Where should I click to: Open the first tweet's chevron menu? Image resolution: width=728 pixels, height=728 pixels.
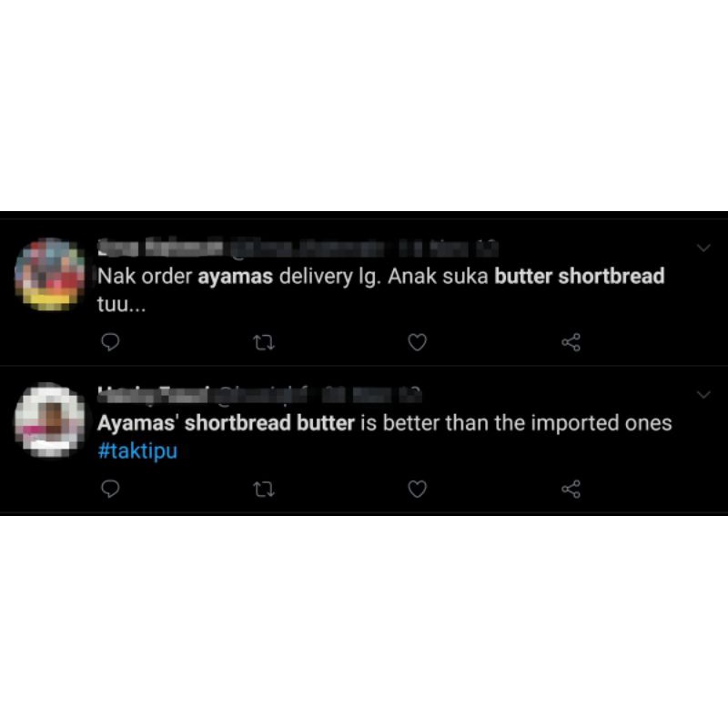click(703, 248)
